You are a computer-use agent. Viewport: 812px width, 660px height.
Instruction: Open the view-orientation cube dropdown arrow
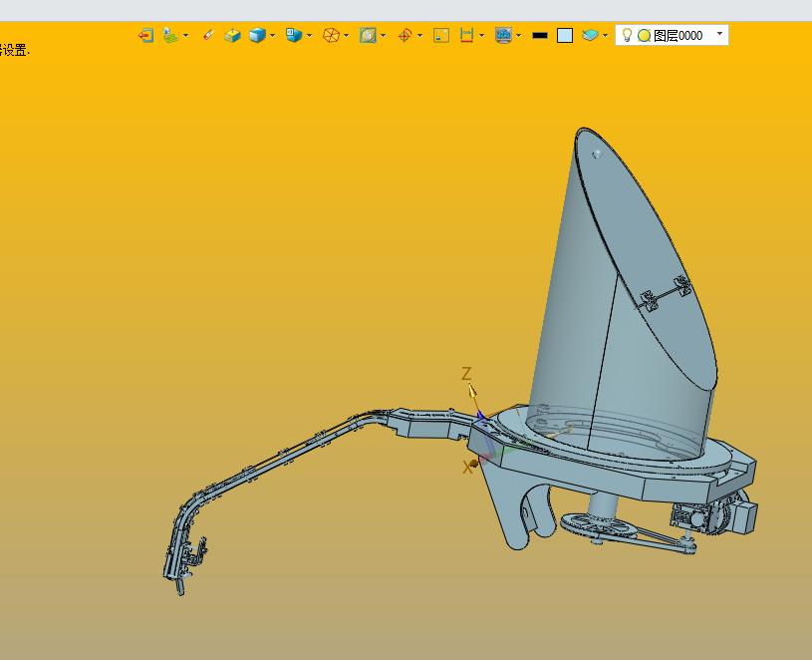(x=310, y=36)
